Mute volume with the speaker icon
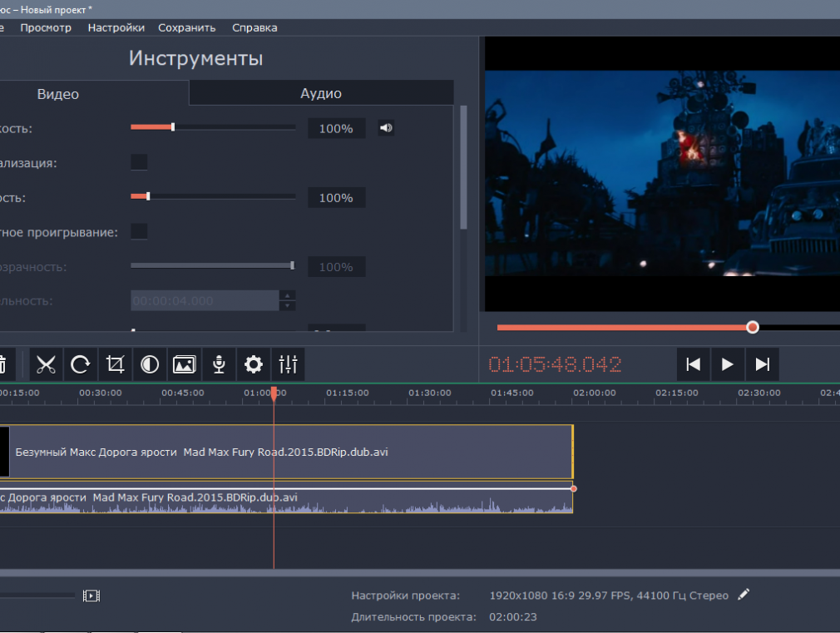 386,127
